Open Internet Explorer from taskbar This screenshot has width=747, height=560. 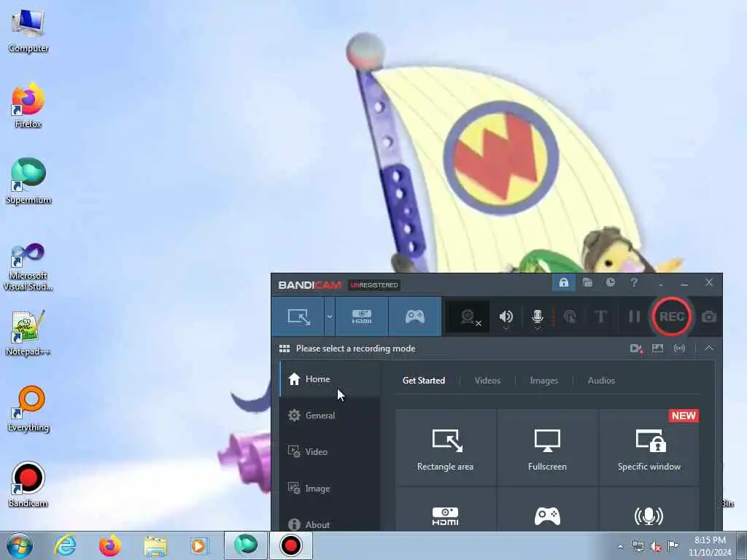(x=65, y=545)
